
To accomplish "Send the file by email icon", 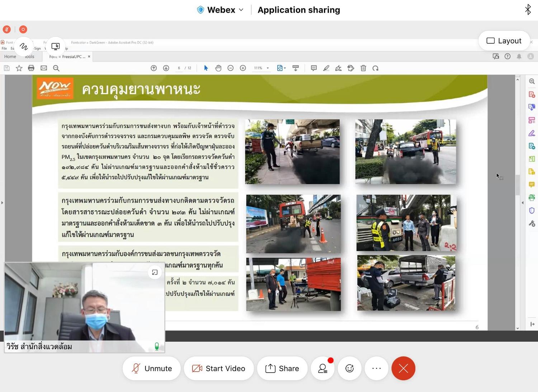I will click(x=44, y=68).
